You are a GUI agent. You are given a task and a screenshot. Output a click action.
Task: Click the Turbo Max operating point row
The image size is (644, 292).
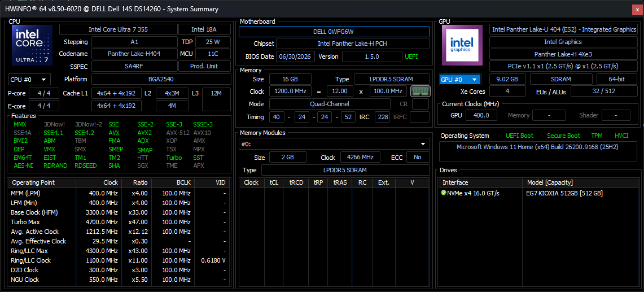pos(119,222)
